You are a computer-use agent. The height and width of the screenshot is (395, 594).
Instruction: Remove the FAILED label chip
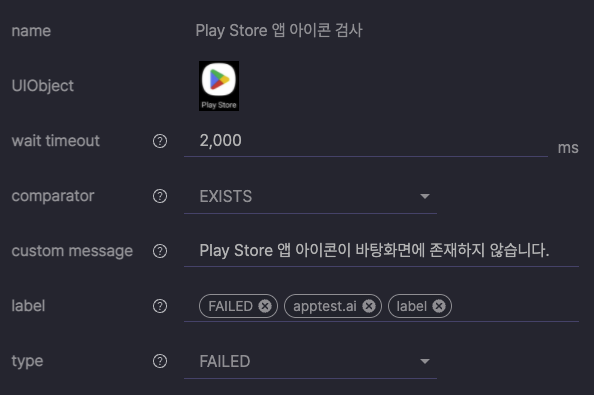click(265, 306)
